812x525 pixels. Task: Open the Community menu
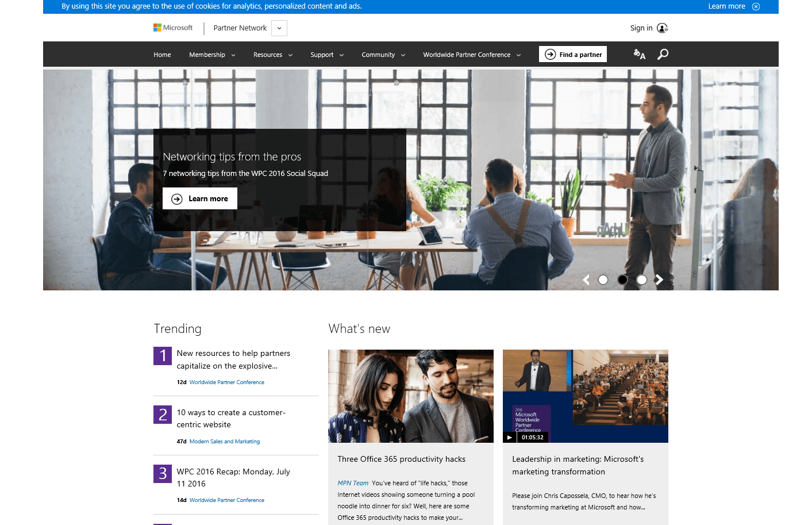click(378, 55)
